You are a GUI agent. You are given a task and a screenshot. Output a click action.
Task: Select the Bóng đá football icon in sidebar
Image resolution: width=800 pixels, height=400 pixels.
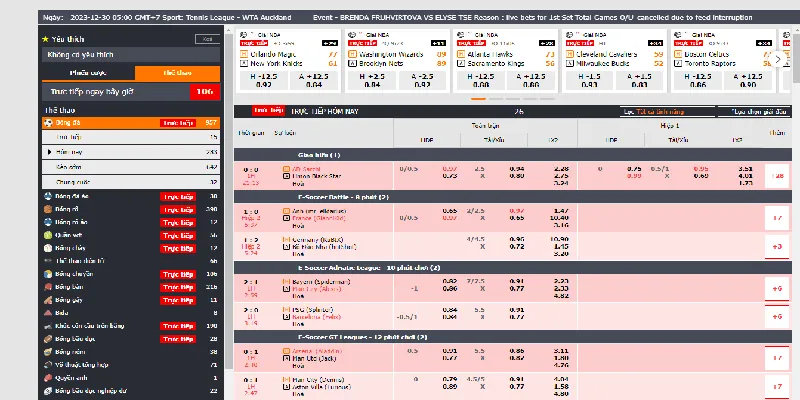click(x=48, y=123)
